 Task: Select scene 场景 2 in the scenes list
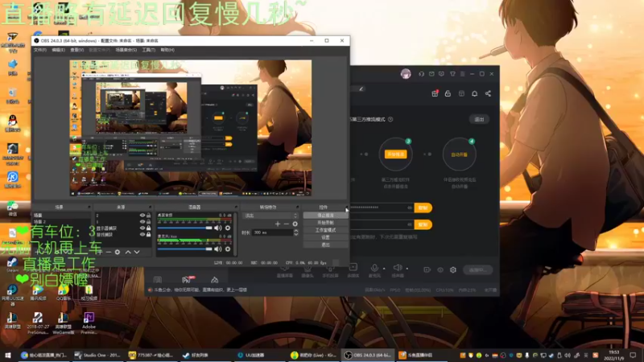coord(61,222)
